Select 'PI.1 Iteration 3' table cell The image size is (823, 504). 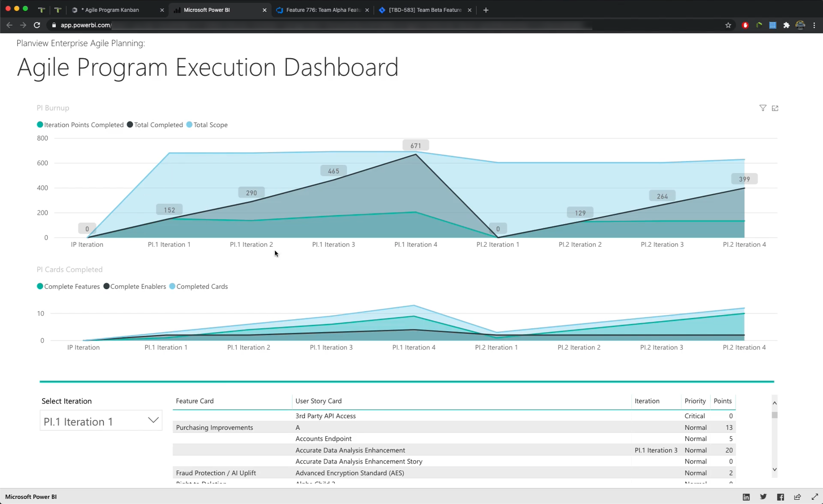656,450
